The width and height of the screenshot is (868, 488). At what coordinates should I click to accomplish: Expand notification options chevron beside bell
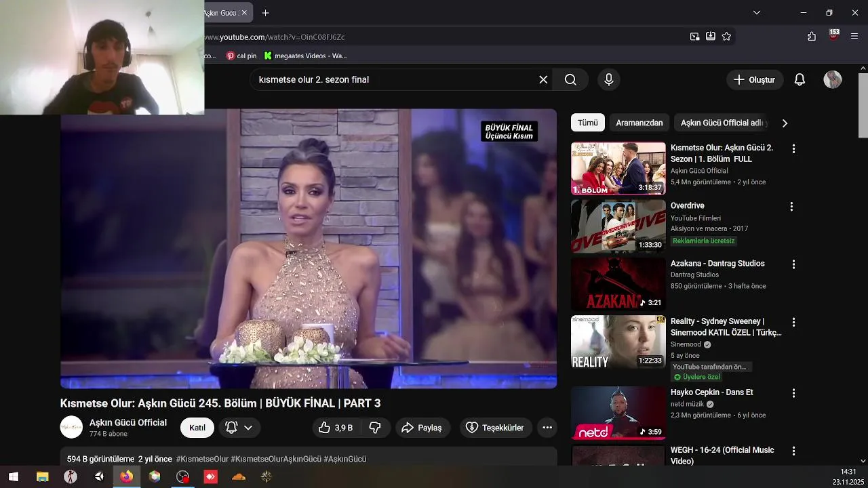coord(248,428)
